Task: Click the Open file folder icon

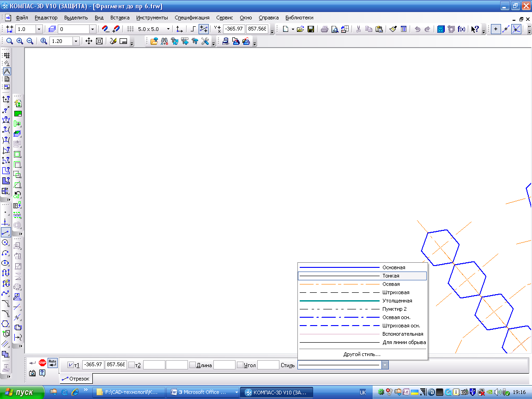Action: pos(300,29)
